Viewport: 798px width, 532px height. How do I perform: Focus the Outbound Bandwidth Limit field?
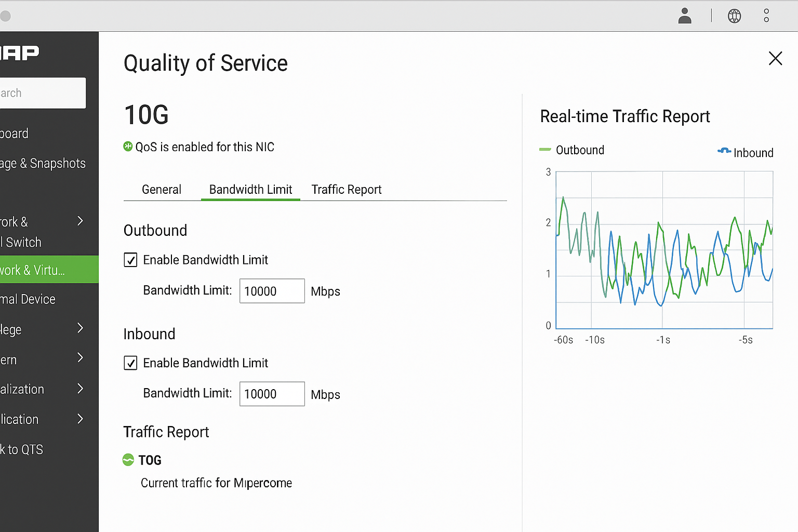pos(272,291)
